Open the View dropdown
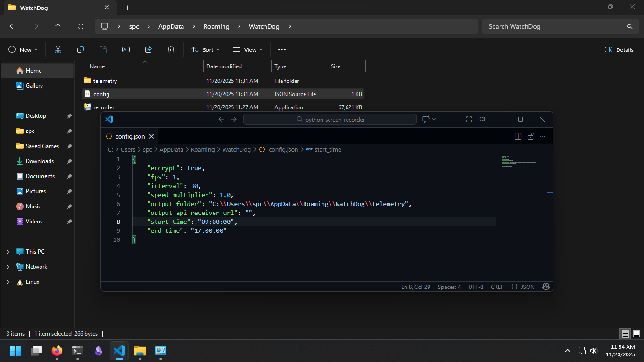The height and width of the screenshot is (362, 644). click(247, 49)
